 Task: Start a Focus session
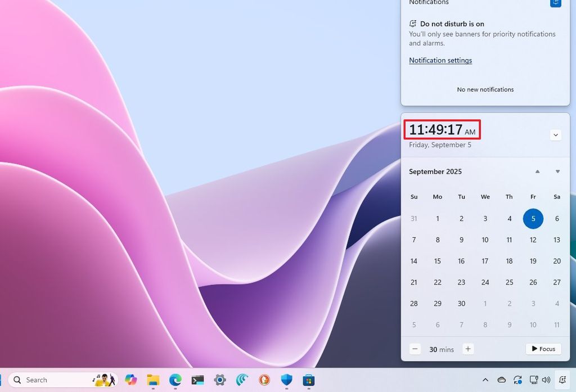pyautogui.click(x=543, y=349)
